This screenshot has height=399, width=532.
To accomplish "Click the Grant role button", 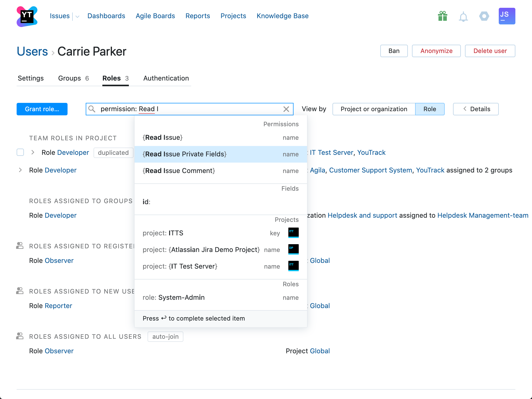I will tap(42, 109).
